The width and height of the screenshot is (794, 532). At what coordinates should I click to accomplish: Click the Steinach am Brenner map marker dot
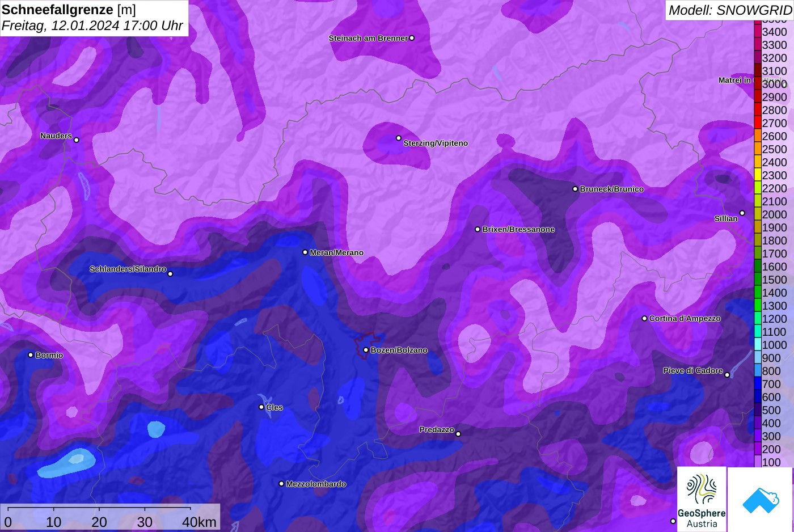tap(412, 38)
